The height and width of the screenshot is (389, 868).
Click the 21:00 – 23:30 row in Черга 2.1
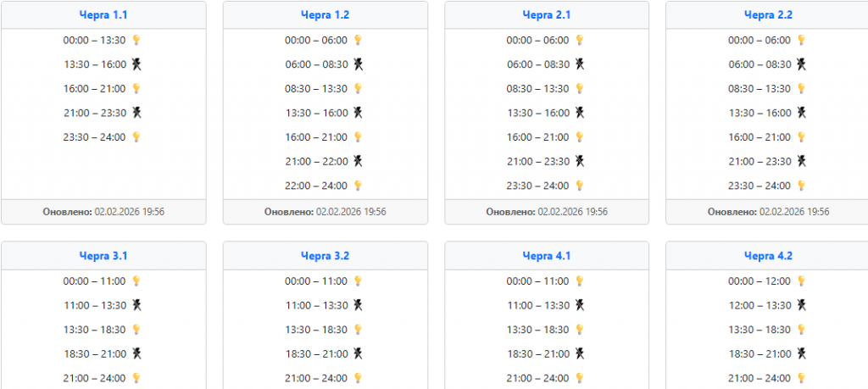tap(537, 161)
